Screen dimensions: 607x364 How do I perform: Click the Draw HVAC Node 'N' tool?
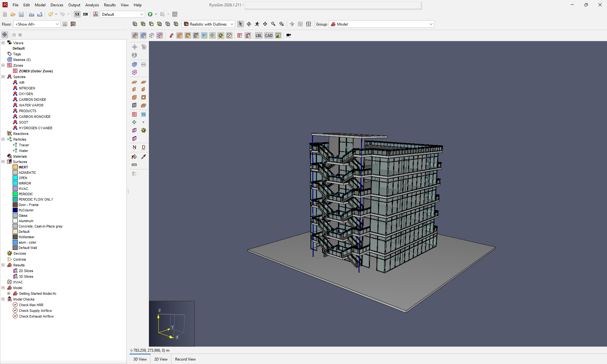[x=134, y=147]
